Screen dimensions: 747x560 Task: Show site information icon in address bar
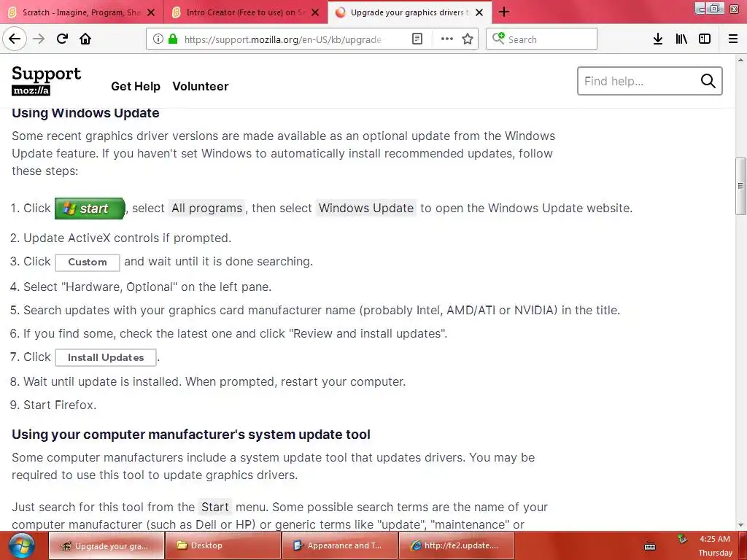[158, 39]
